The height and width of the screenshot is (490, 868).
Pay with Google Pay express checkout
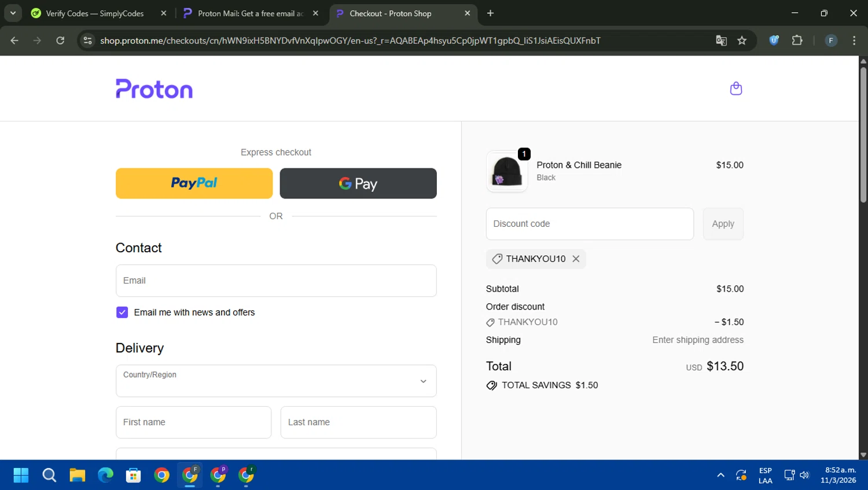pos(358,183)
